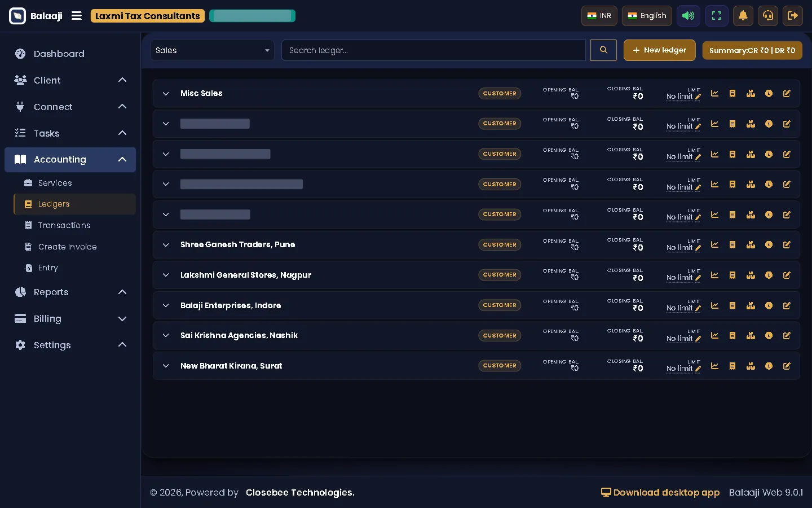Screen dimensions: 812x508
Task: Open Dashboard from sidebar
Action: pyautogui.click(x=70, y=54)
